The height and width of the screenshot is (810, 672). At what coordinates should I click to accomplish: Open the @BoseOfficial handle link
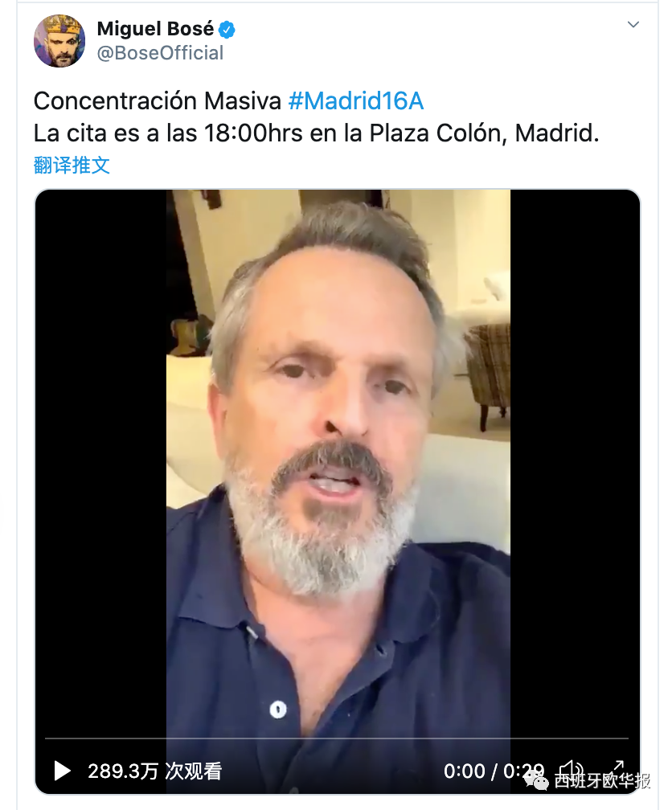pos(160,53)
